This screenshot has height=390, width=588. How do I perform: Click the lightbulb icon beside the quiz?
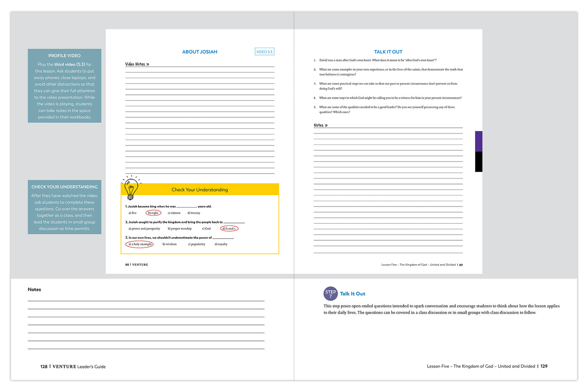coord(131,189)
